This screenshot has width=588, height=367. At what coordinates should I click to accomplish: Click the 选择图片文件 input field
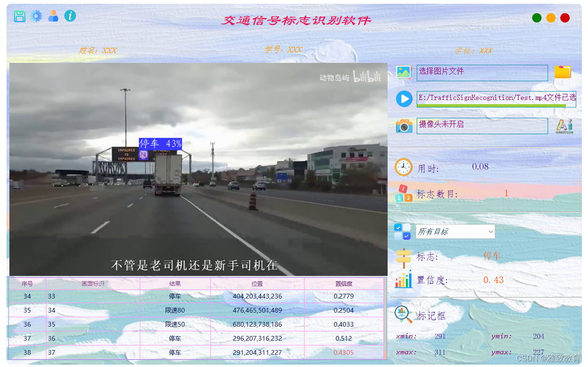click(x=482, y=73)
